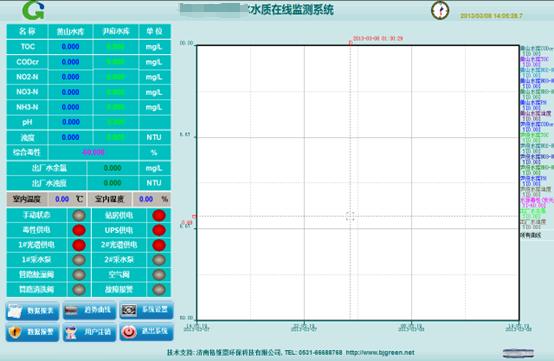Image resolution: width=554 pixels, height=361 pixels.
Task: Toggle the 手动状态 manual status indicator
Action: point(79,215)
